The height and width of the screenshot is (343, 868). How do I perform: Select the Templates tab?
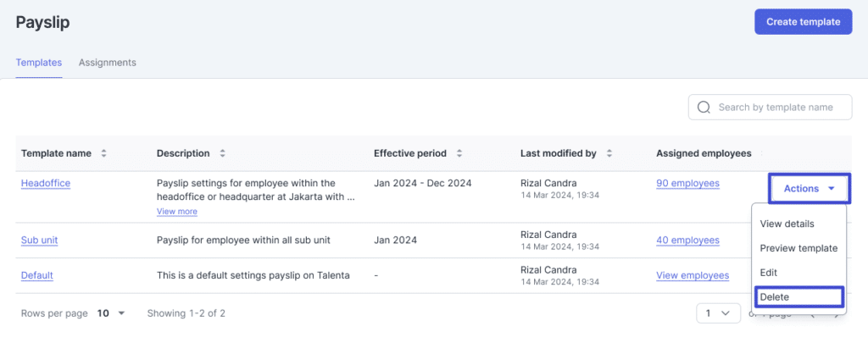pos(38,63)
